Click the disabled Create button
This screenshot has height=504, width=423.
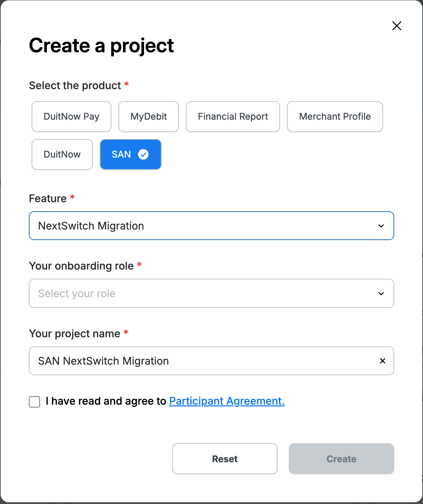(x=341, y=459)
